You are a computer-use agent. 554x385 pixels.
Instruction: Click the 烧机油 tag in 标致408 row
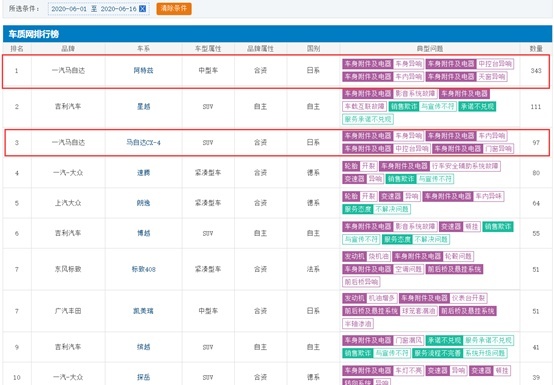point(378,256)
